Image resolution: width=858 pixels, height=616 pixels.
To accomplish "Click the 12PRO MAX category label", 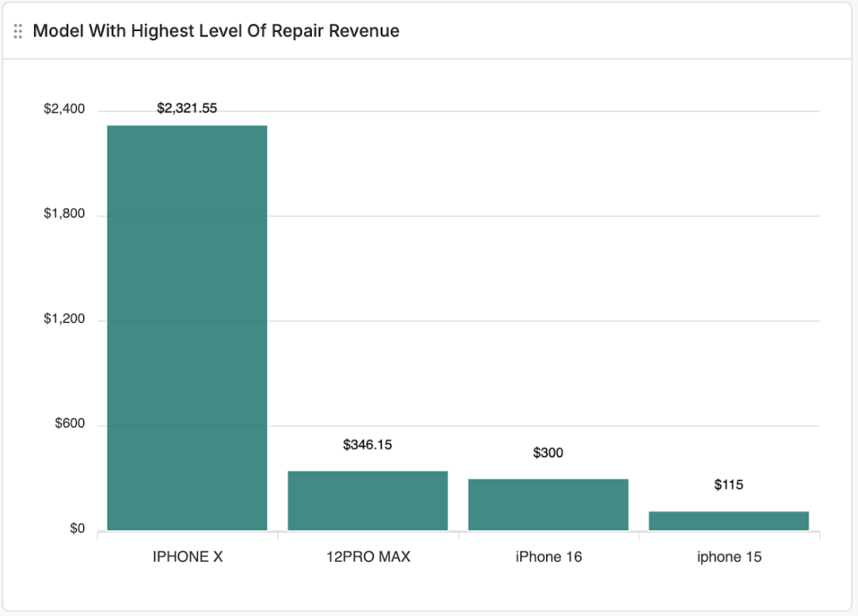I will coord(367,556).
